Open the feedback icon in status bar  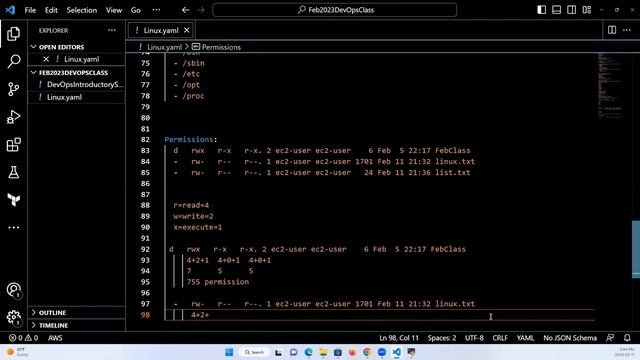coord(610,338)
